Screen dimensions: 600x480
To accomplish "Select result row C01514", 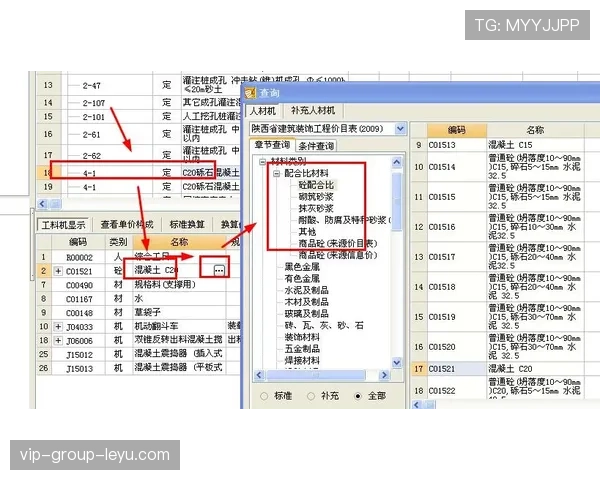I will tap(505, 167).
